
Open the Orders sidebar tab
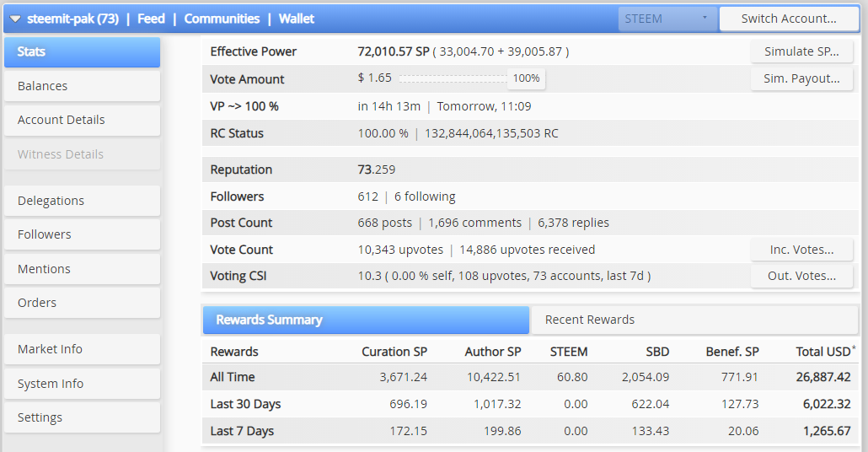point(82,303)
